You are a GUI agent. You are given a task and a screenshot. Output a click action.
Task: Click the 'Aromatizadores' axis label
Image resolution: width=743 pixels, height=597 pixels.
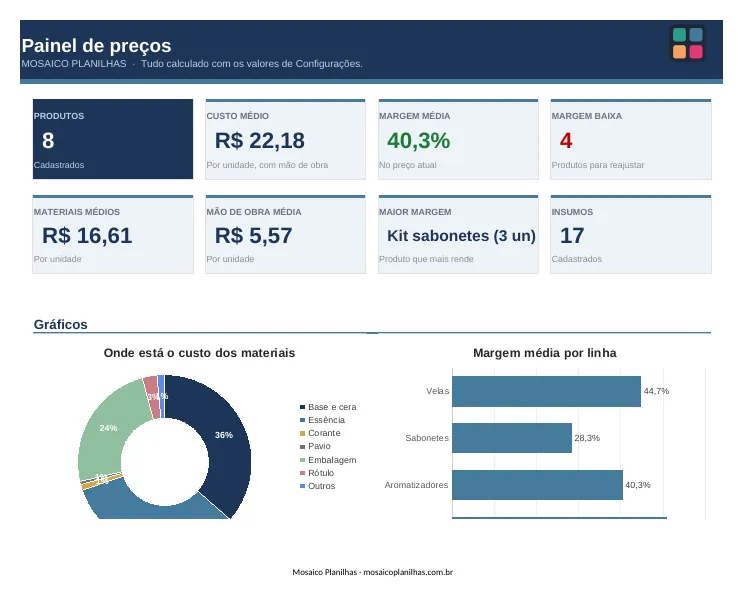click(x=416, y=485)
